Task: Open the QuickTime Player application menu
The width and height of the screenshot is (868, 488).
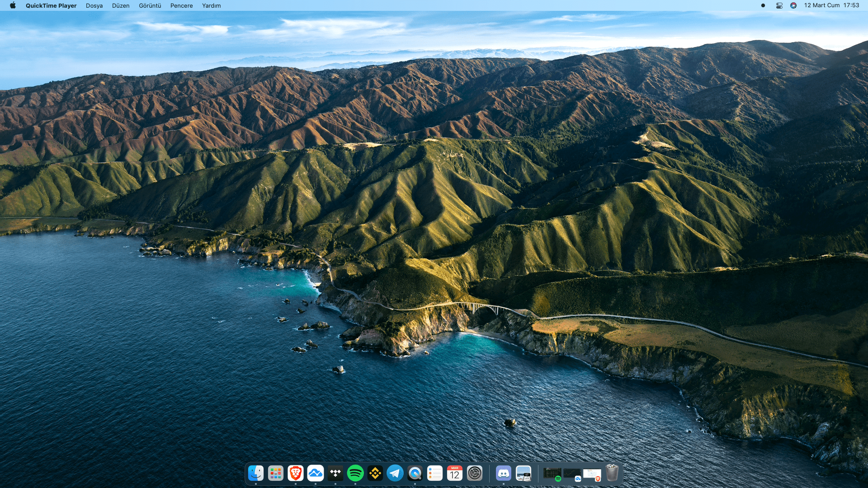Action: point(51,5)
